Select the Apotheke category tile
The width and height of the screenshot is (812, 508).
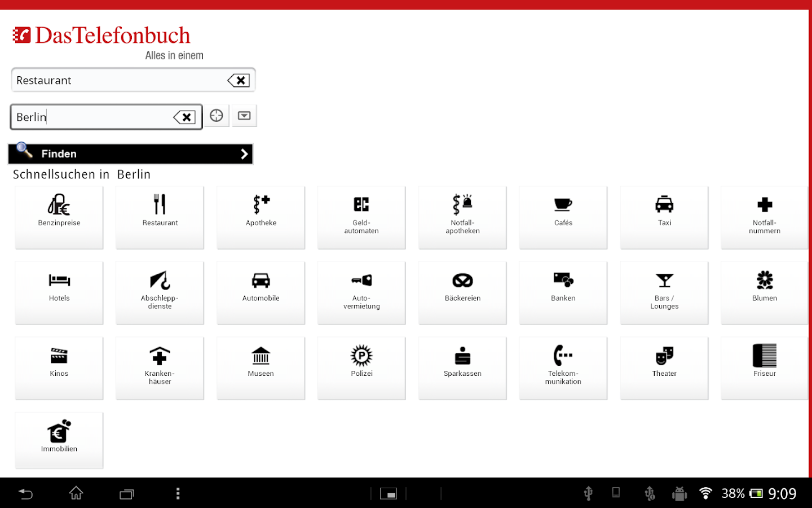click(261, 217)
